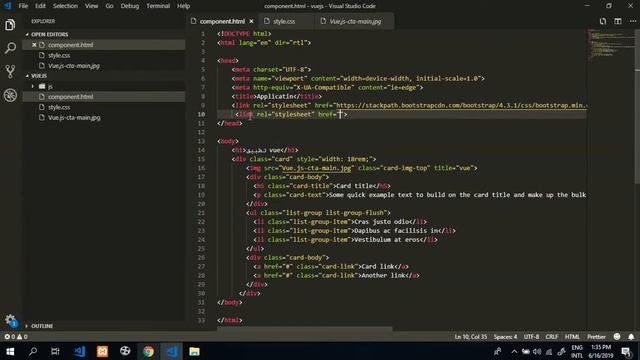This screenshot has height=360, width=640.
Task: Click the horizontal editor scrollbar
Action: (x=305, y=329)
